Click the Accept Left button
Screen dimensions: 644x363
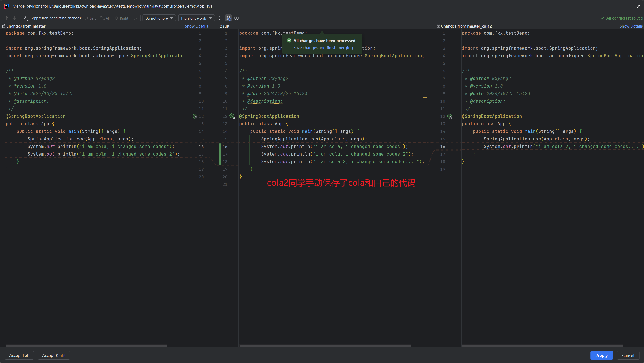[x=19, y=355]
